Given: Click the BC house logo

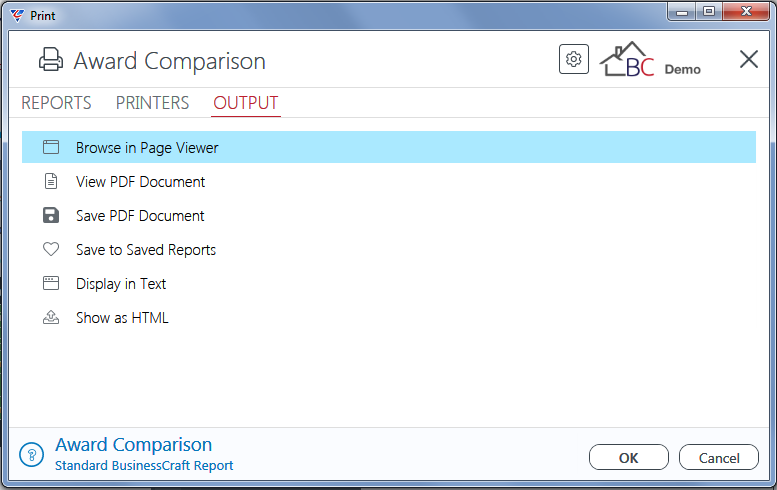Looking at the screenshot, I should (627, 59).
